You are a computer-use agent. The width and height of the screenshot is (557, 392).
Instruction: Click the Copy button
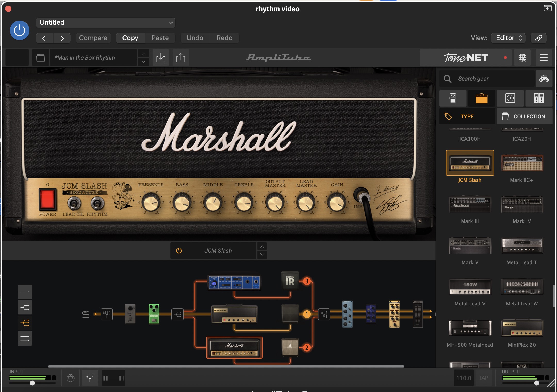coord(130,38)
